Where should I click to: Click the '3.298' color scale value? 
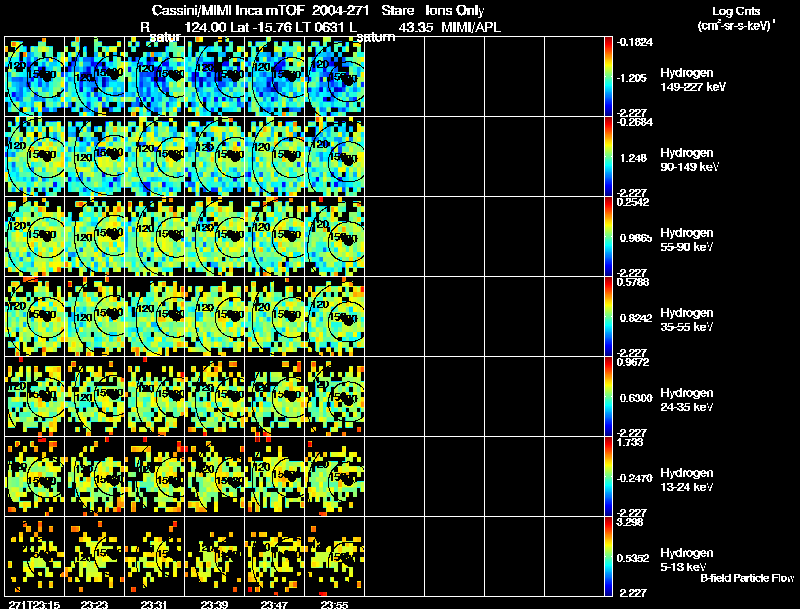pyautogui.click(x=631, y=522)
